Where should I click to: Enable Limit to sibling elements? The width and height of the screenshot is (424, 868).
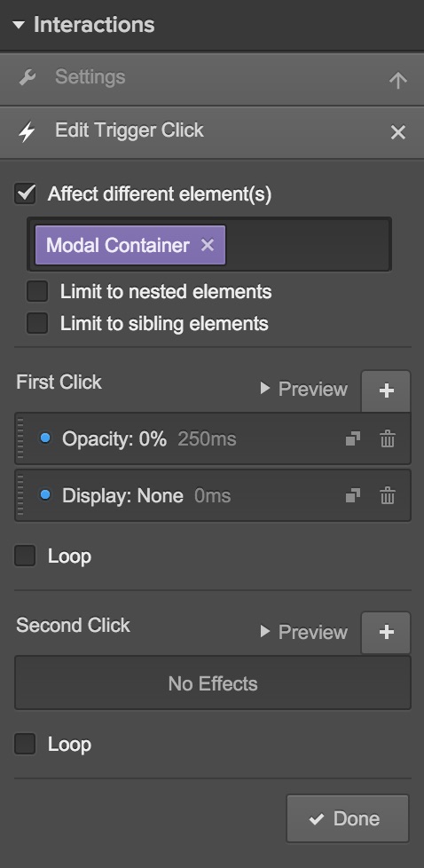point(37,323)
